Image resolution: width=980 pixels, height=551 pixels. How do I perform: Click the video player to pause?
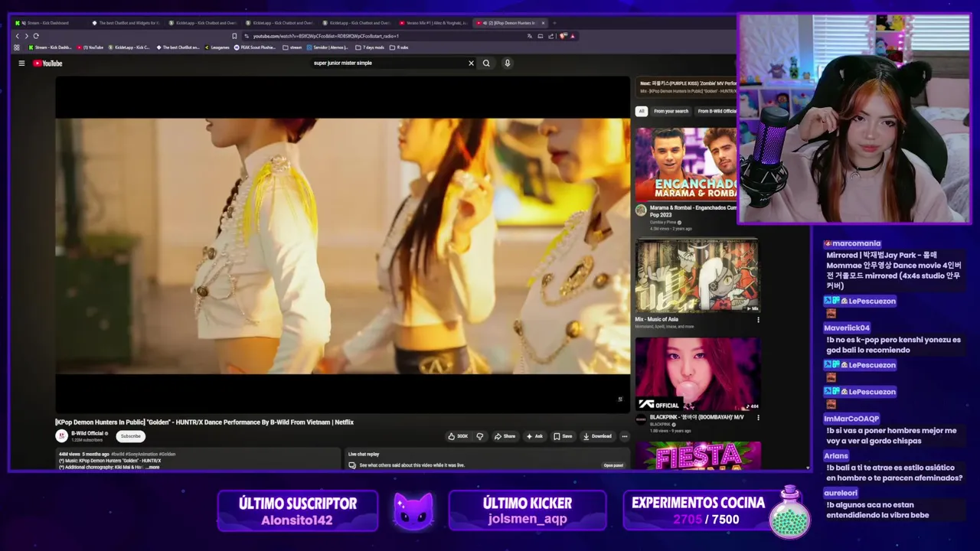342,245
